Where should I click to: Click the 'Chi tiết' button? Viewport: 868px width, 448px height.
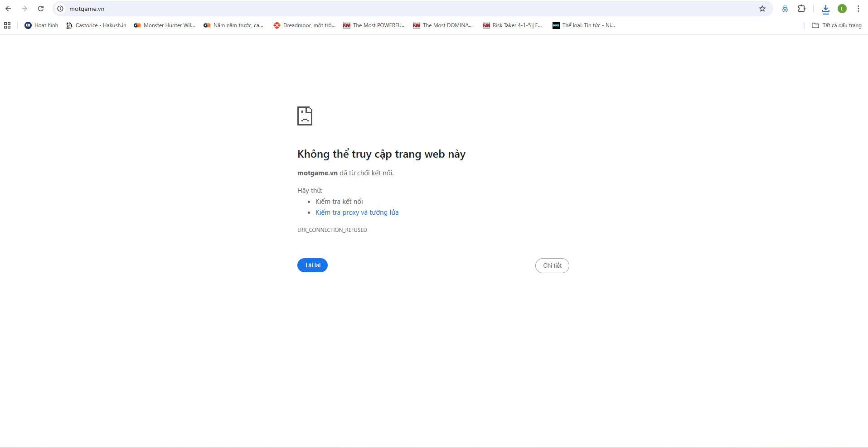click(552, 265)
